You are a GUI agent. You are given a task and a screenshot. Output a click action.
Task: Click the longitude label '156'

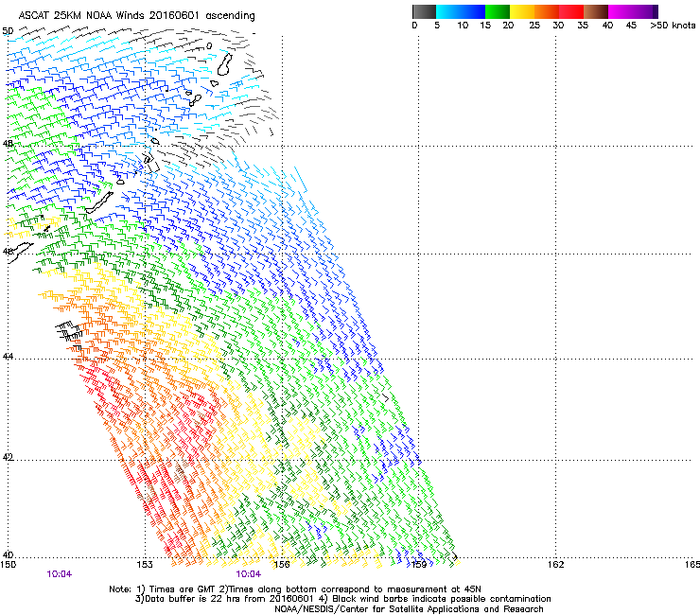(x=282, y=565)
